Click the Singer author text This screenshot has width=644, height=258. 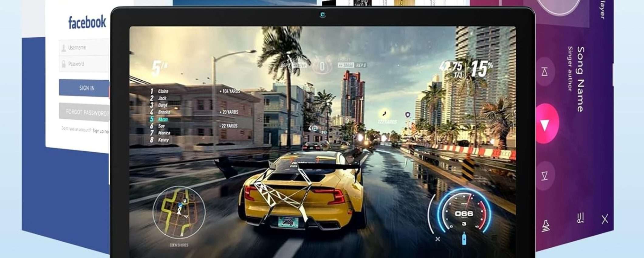570,69
